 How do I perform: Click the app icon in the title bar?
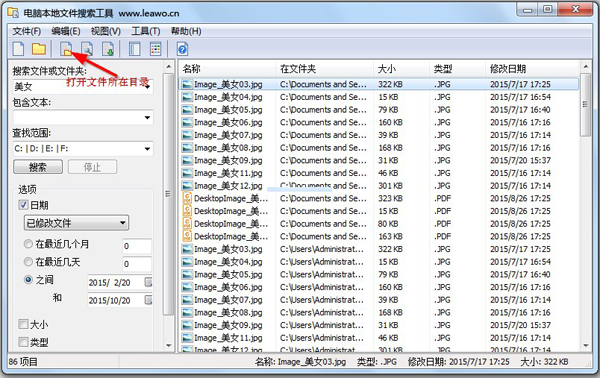[x=13, y=13]
